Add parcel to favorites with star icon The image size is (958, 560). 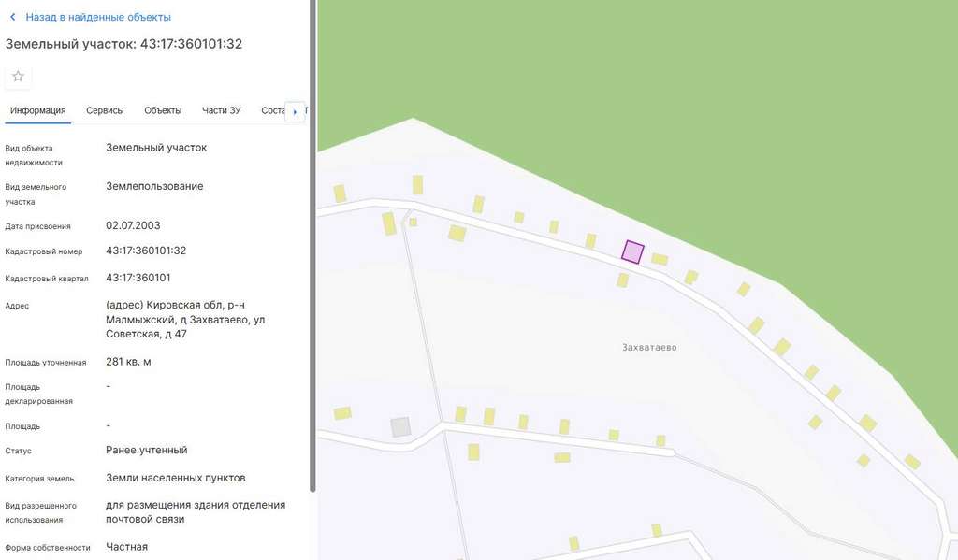(19, 77)
